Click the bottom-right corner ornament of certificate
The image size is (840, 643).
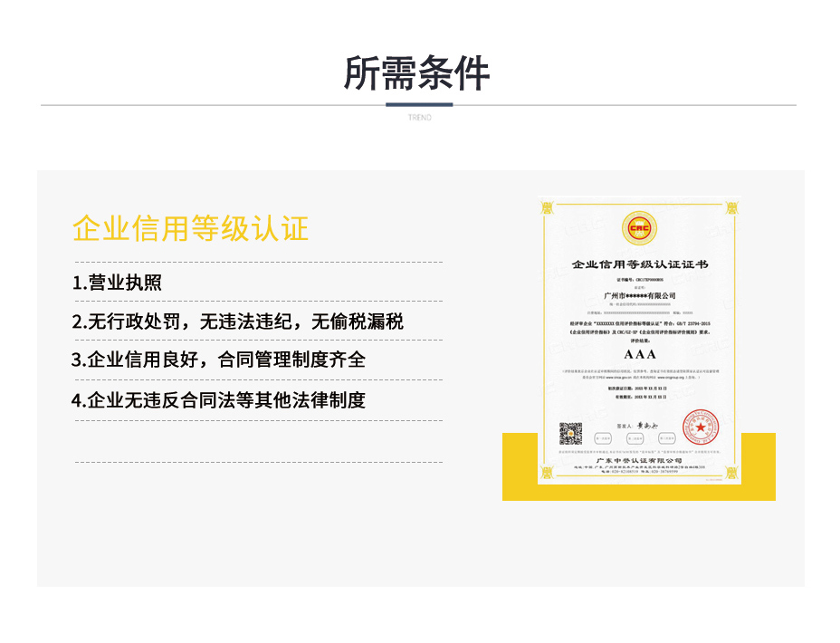[730, 474]
